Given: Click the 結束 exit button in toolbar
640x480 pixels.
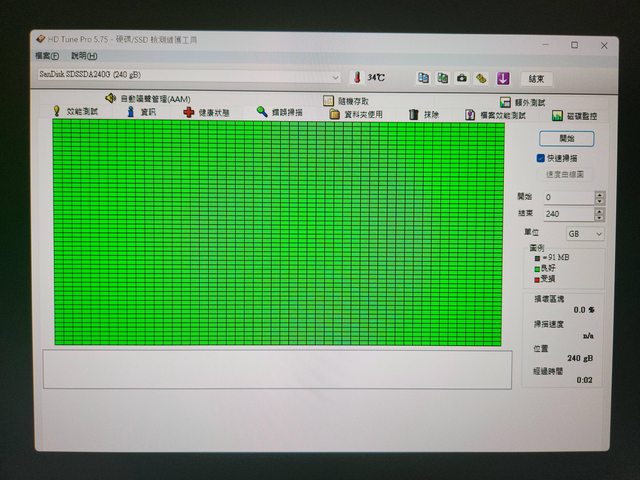Looking at the screenshot, I should tap(537, 78).
